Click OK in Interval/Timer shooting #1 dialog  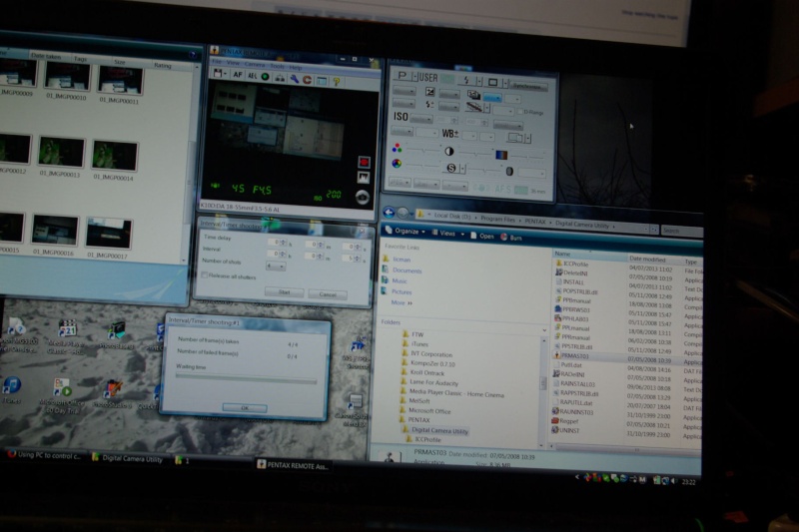(245, 408)
